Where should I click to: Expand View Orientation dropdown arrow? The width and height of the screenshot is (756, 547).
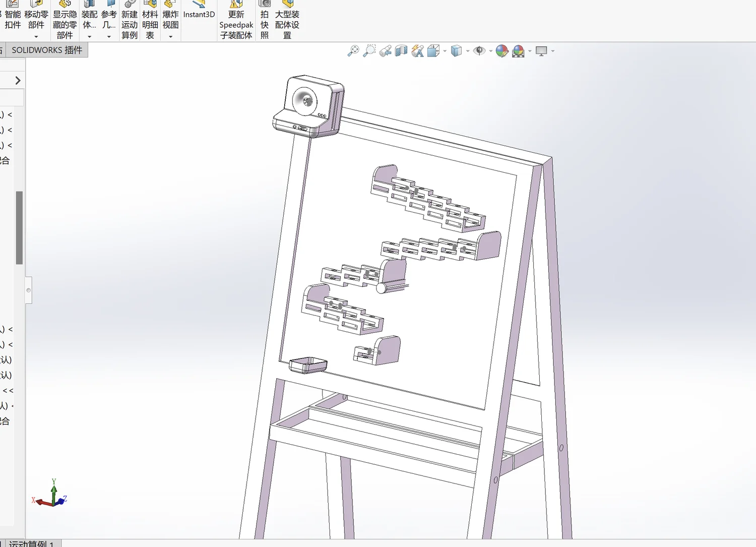(x=445, y=51)
